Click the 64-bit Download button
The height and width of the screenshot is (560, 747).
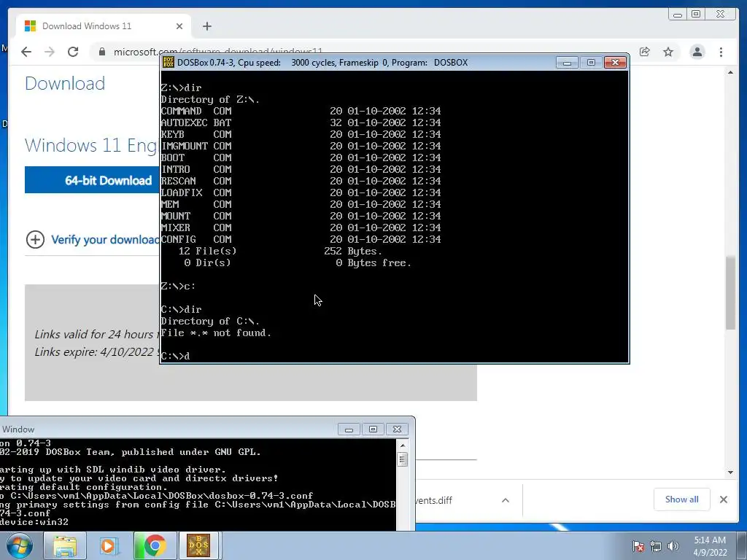pos(92,180)
